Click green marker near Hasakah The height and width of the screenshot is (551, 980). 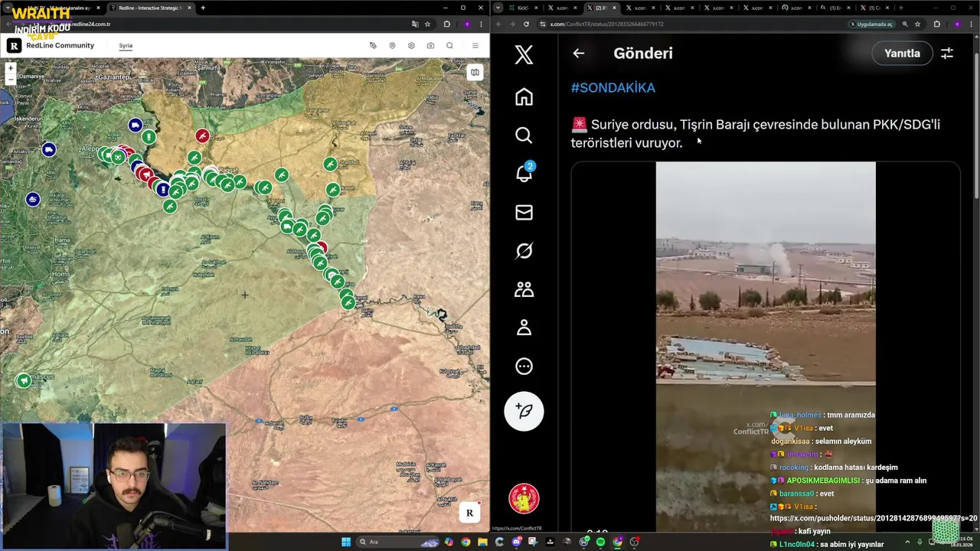[x=330, y=164]
